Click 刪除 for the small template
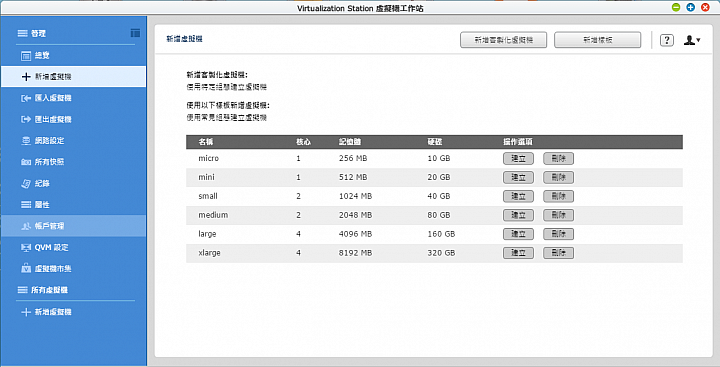Viewport: 720px width, 367px height. pyautogui.click(x=558, y=196)
